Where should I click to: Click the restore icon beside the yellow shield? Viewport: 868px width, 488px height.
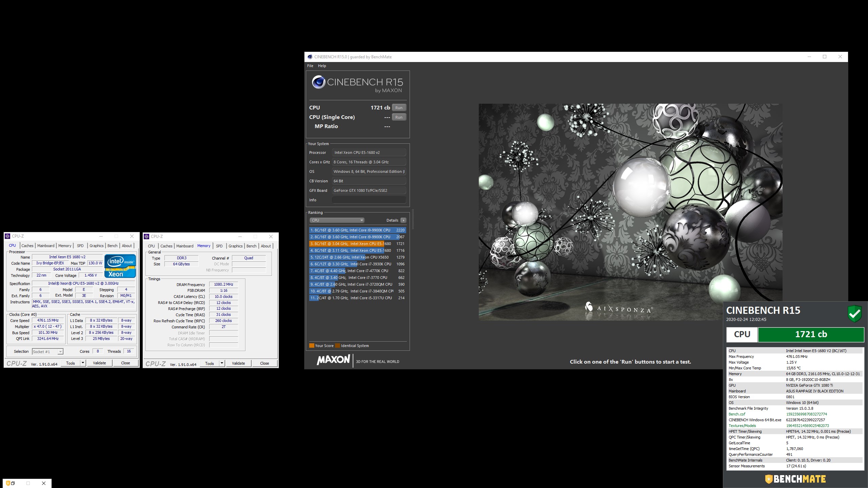[x=13, y=483]
